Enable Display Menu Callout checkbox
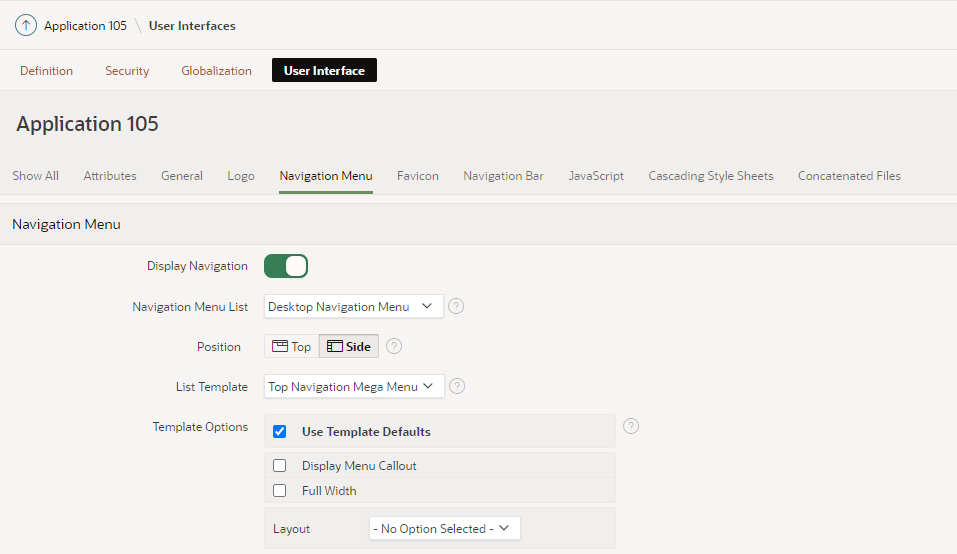 (280, 466)
